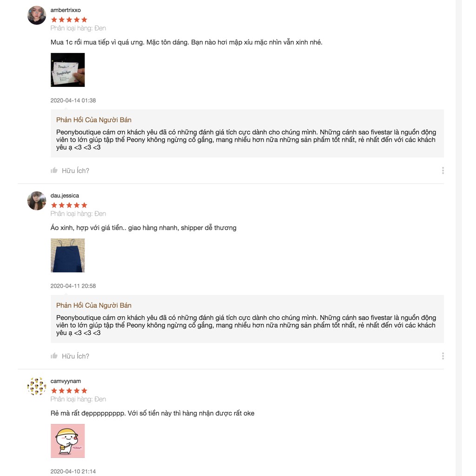Click camvyynam's profile avatar
Viewport: 476px width, 476px height.
(x=37, y=386)
